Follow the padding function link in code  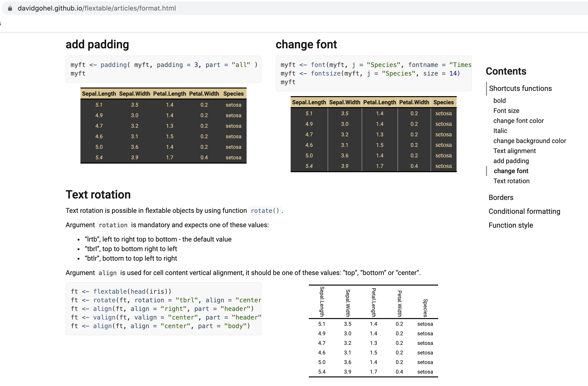point(114,65)
